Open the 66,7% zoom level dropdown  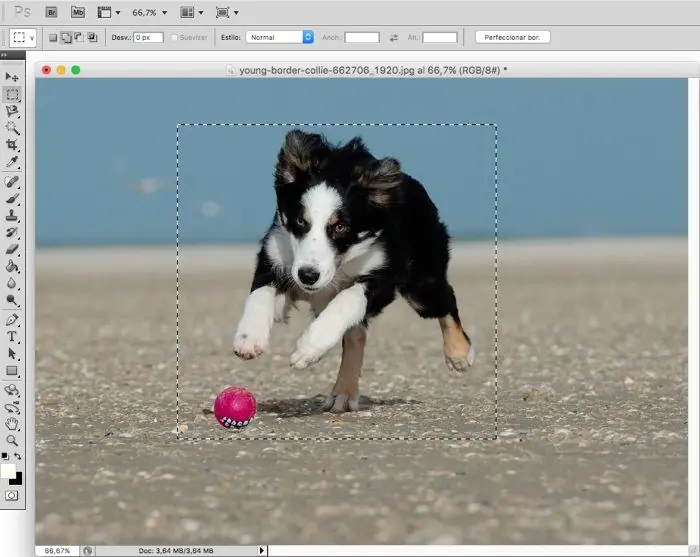click(x=150, y=12)
